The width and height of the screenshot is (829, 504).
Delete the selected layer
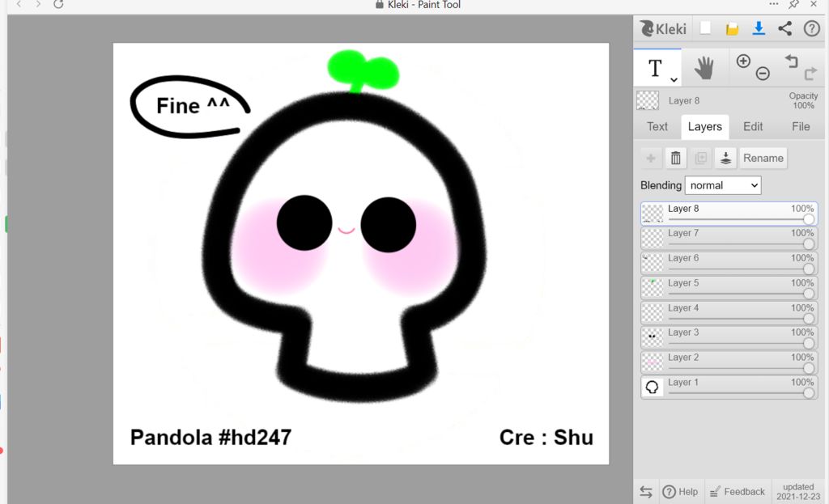pos(676,158)
